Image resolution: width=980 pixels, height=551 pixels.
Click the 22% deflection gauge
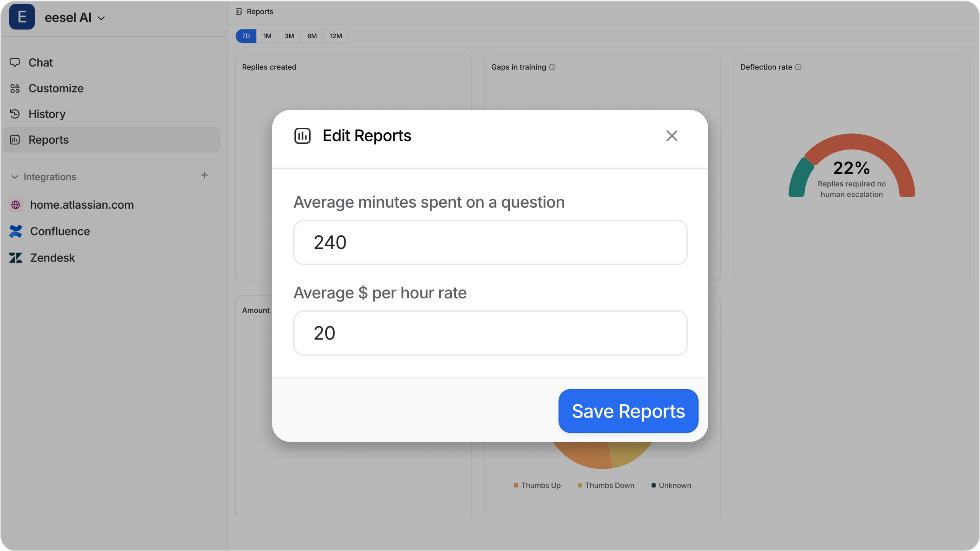click(x=851, y=166)
